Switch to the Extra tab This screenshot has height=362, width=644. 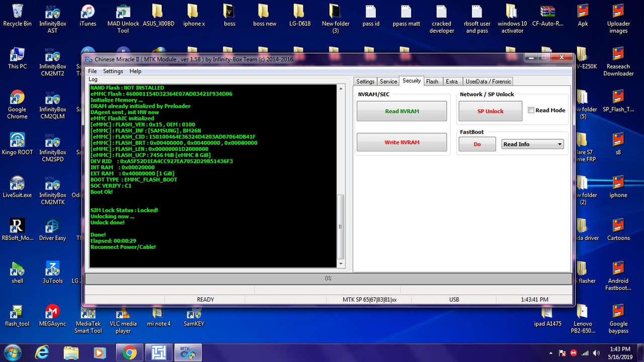click(x=452, y=81)
